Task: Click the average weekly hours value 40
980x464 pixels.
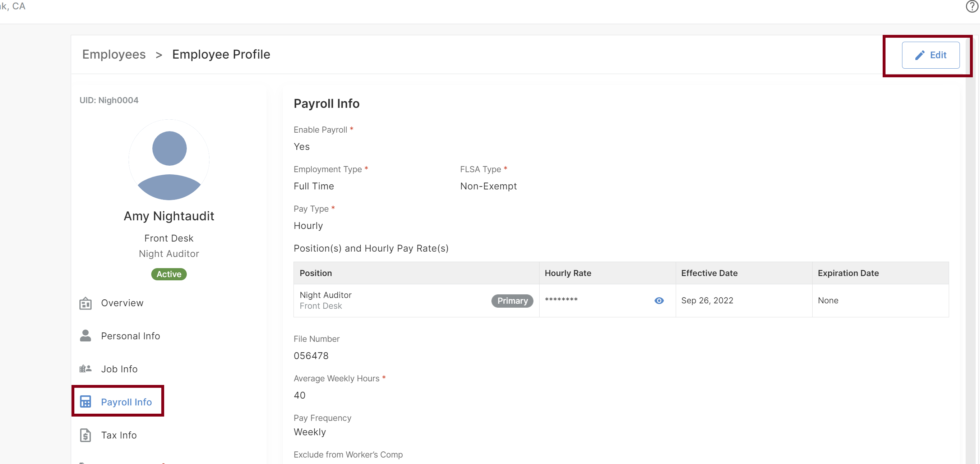Action: click(x=299, y=395)
